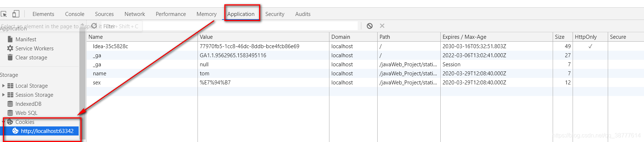Image resolution: width=644 pixels, height=142 pixels.
Task: Select the _ga cookie with GA1.1 value
Action: [365, 55]
